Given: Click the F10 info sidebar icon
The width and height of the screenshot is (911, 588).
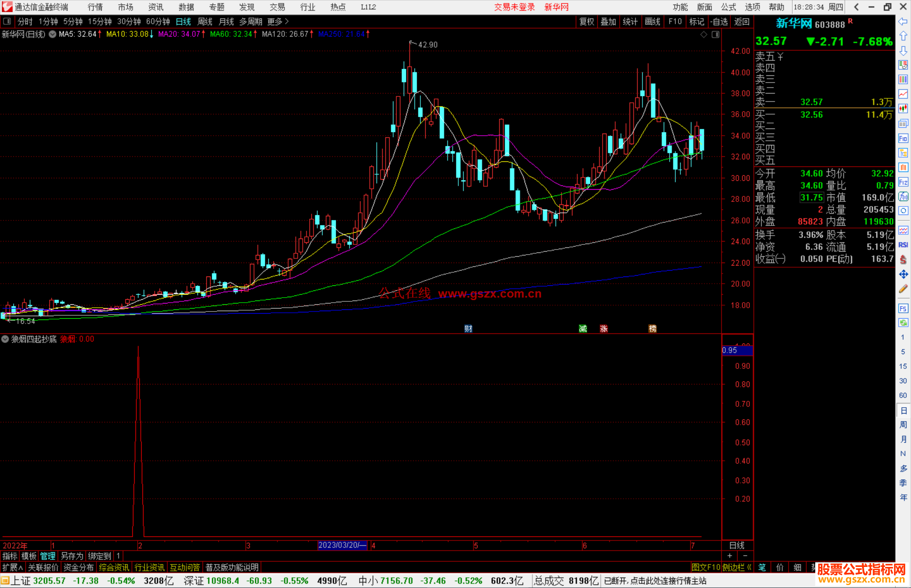Looking at the screenshot, I should point(903,138).
